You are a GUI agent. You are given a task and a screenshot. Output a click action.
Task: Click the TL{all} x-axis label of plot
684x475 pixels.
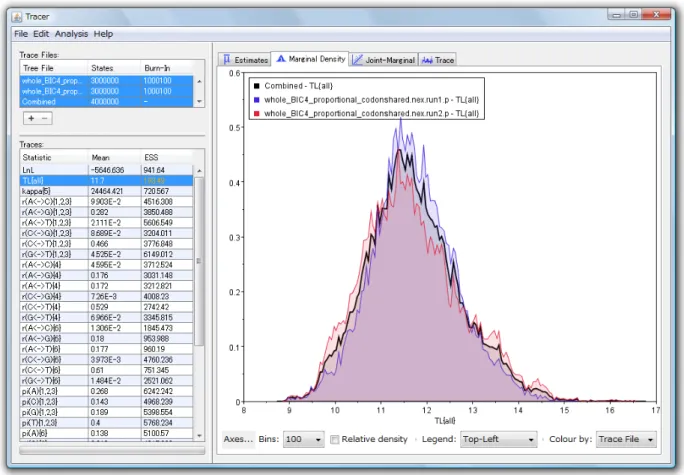tap(445, 421)
